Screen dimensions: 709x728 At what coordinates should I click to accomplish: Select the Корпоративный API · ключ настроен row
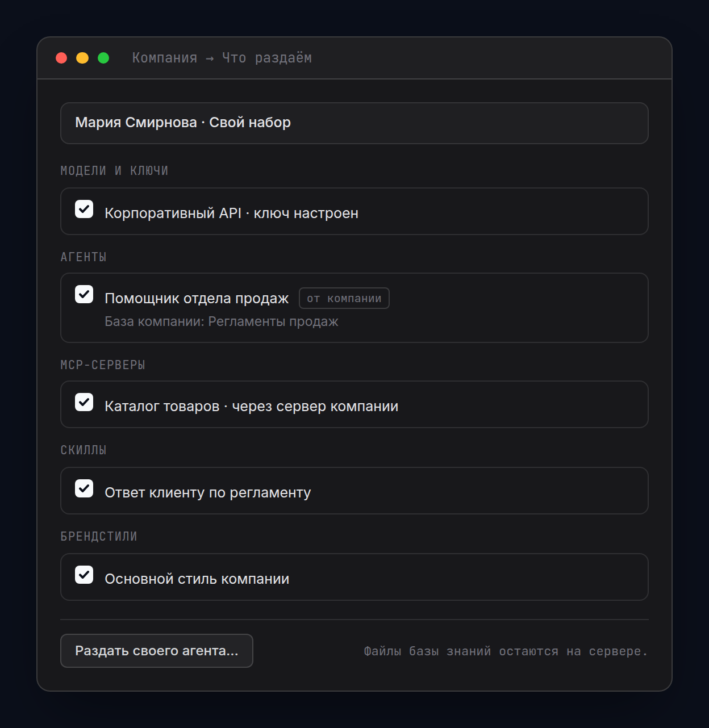(x=354, y=211)
